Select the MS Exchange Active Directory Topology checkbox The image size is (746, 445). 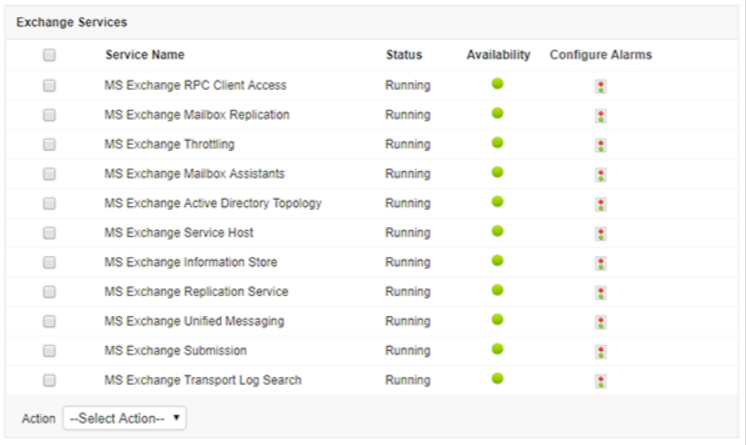[49, 204]
